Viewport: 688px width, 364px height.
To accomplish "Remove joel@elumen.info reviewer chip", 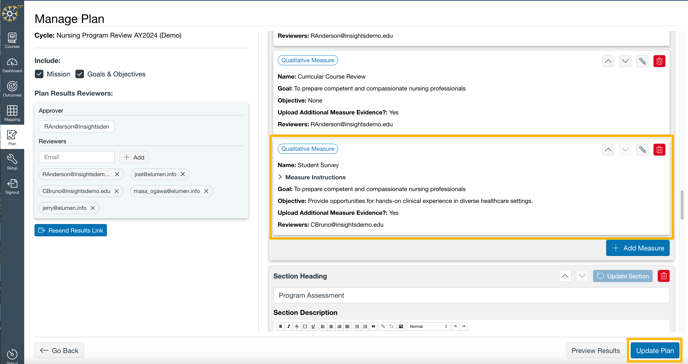I will (x=183, y=174).
